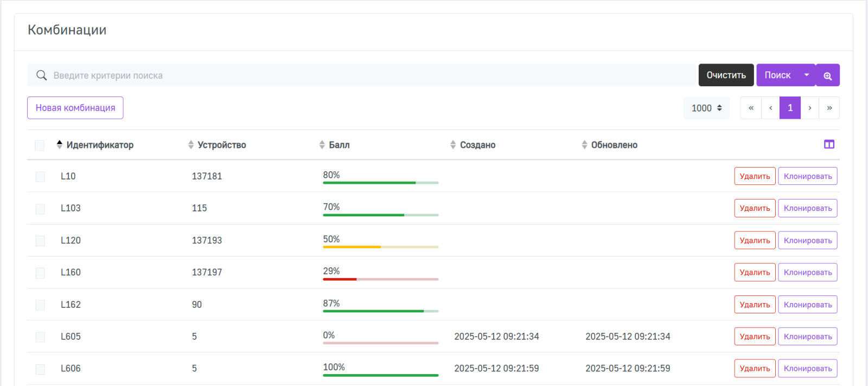868x386 pixels.
Task: Jump to last page with » button
Action: 829,108
